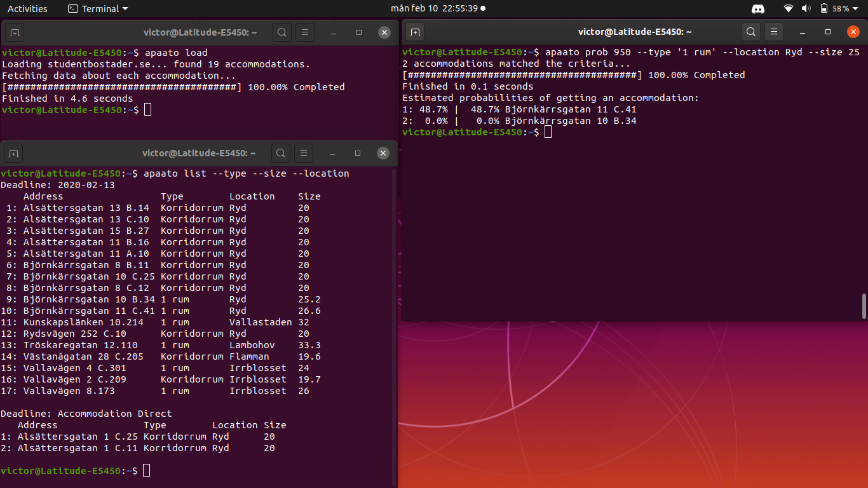Click row 'Alsättersgatan 1 C.11'
This screenshot has width=868, height=488.
tap(138, 448)
